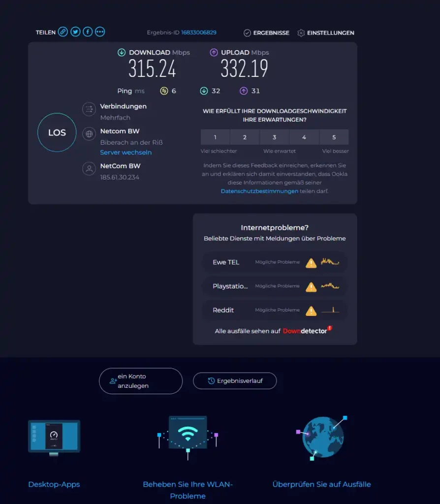Click Reddit warning triangle icon
Screen dimensions: 440x504
tap(311, 311)
